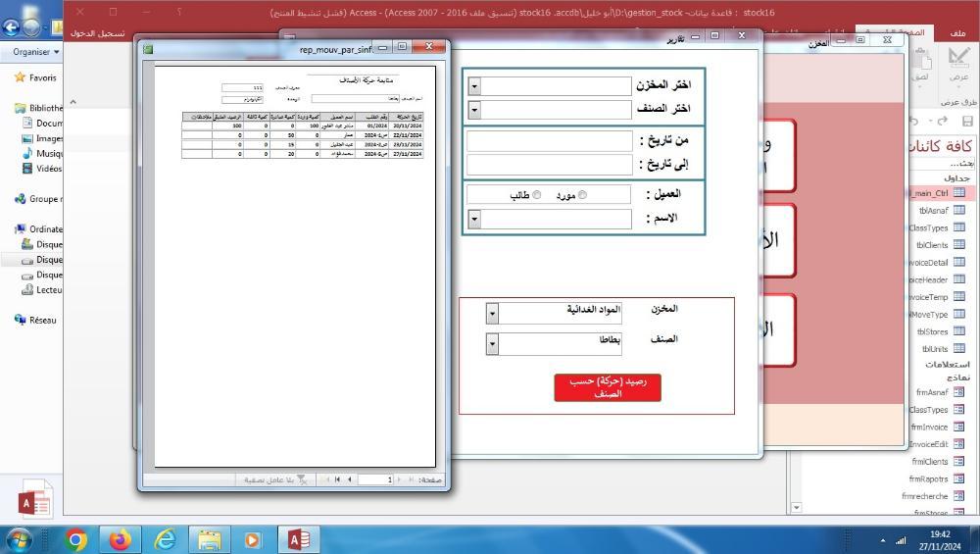Open the tblUnits table icon
The height and width of the screenshot is (554, 980).
[x=958, y=349]
